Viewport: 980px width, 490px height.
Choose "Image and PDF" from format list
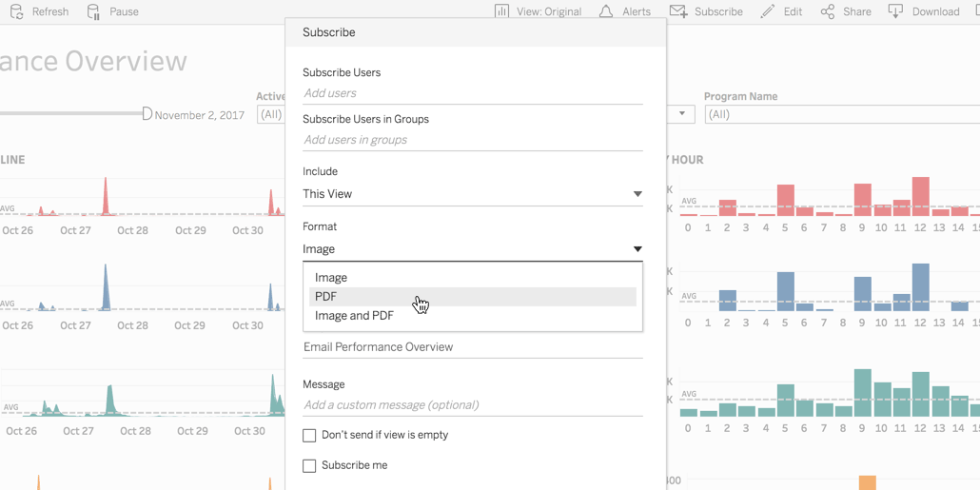coord(354,316)
